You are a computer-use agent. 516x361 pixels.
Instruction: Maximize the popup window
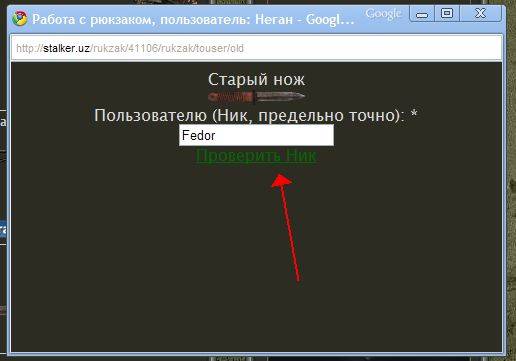pos(447,14)
